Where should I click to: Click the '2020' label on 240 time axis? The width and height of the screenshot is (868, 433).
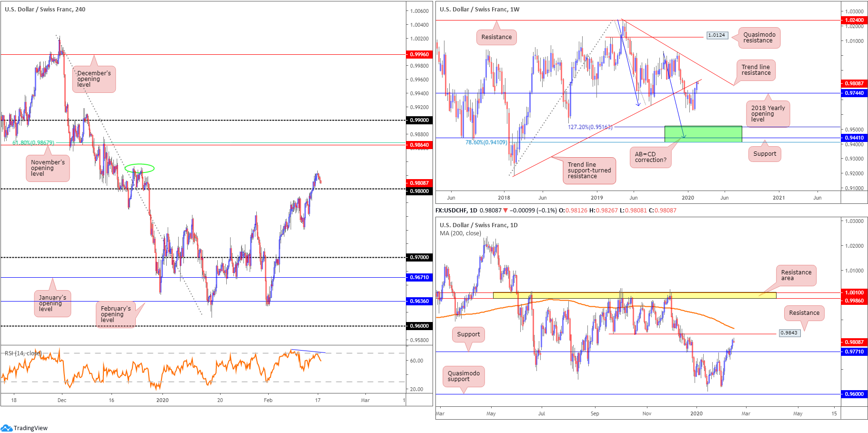162,400
